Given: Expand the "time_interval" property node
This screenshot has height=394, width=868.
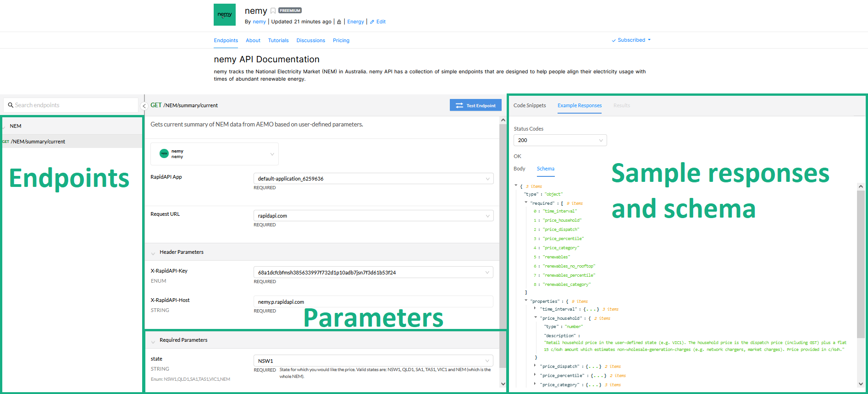Looking at the screenshot, I should (x=535, y=308).
